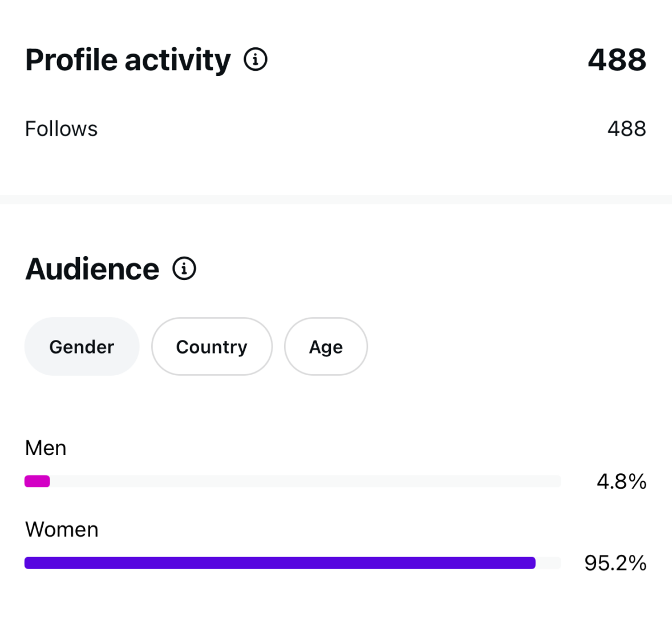Click the 4.8% Men value
Viewport: 672px width, 633px height.
point(621,482)
